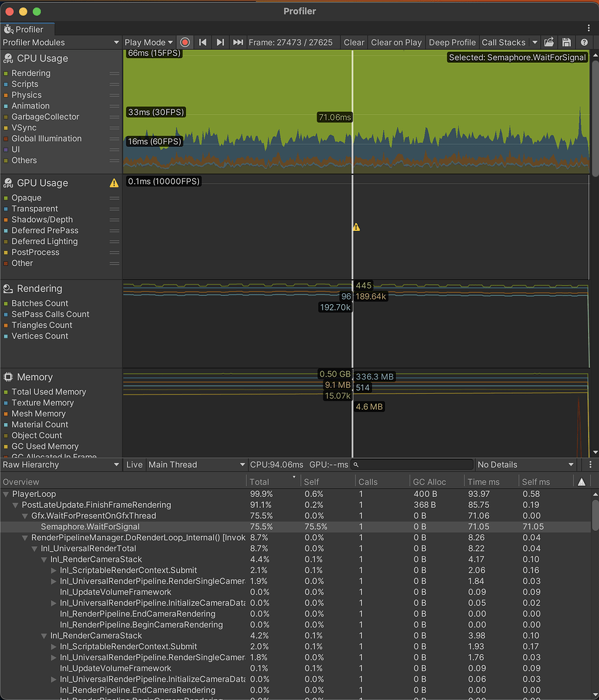Image resolution: width=599 pixels, height=700 pixels.
Task: Step to the next frame
Action: click(x=220, y=42)
